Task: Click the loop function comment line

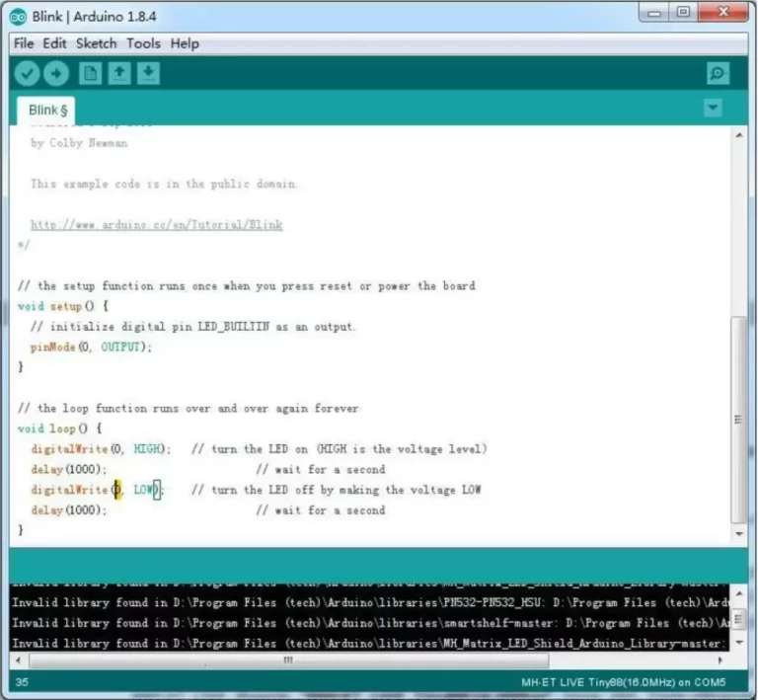Action: click(189, 409)
